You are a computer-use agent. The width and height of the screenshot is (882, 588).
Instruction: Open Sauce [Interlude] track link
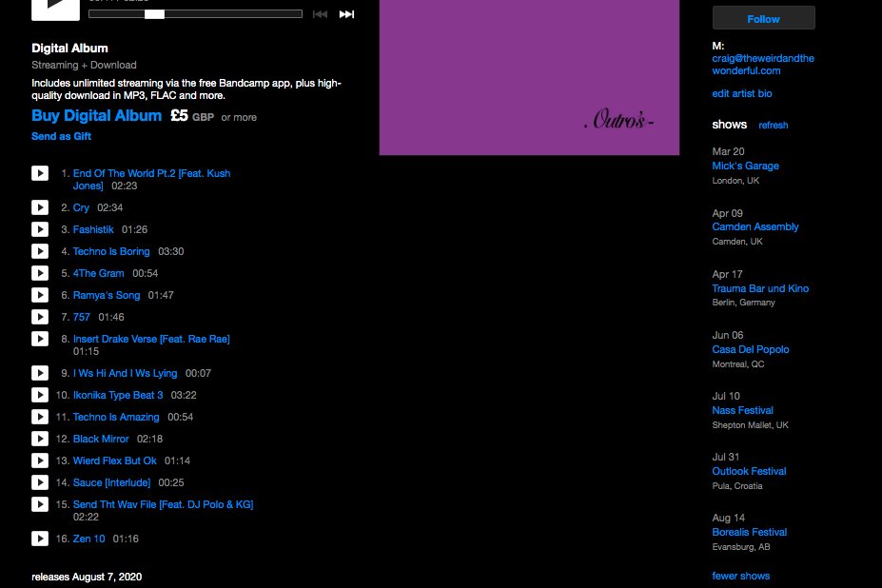(x=112, y=482)
